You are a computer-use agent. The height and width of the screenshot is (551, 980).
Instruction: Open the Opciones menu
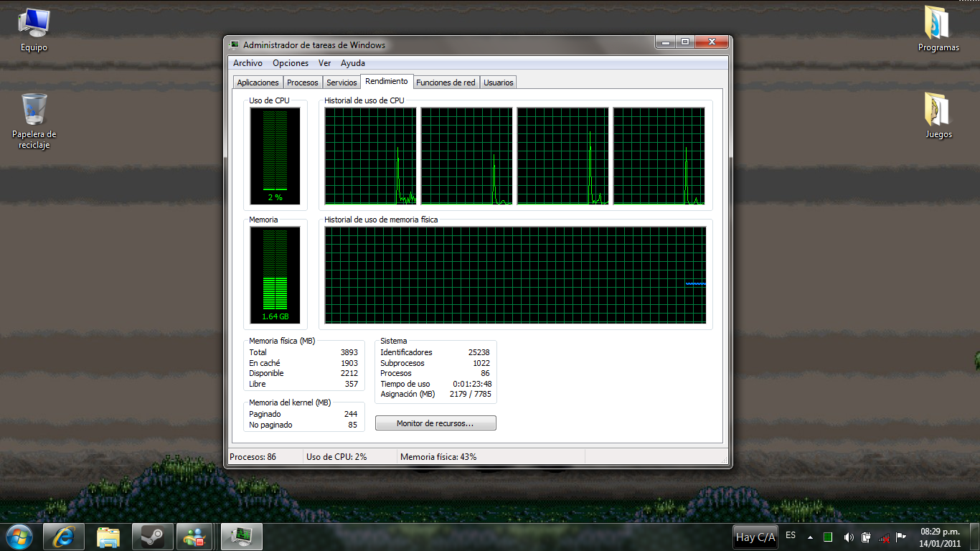(x=291, y=63)
